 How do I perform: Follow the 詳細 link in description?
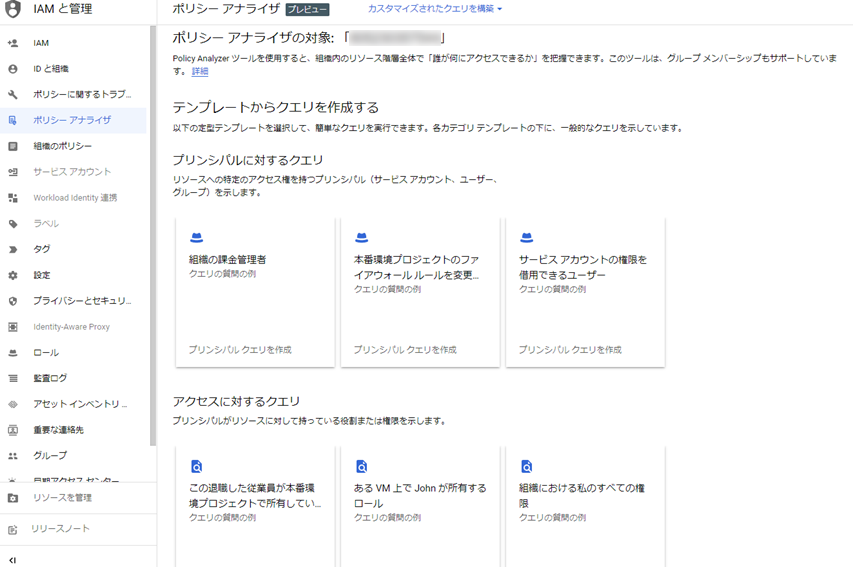pos(200,71)
